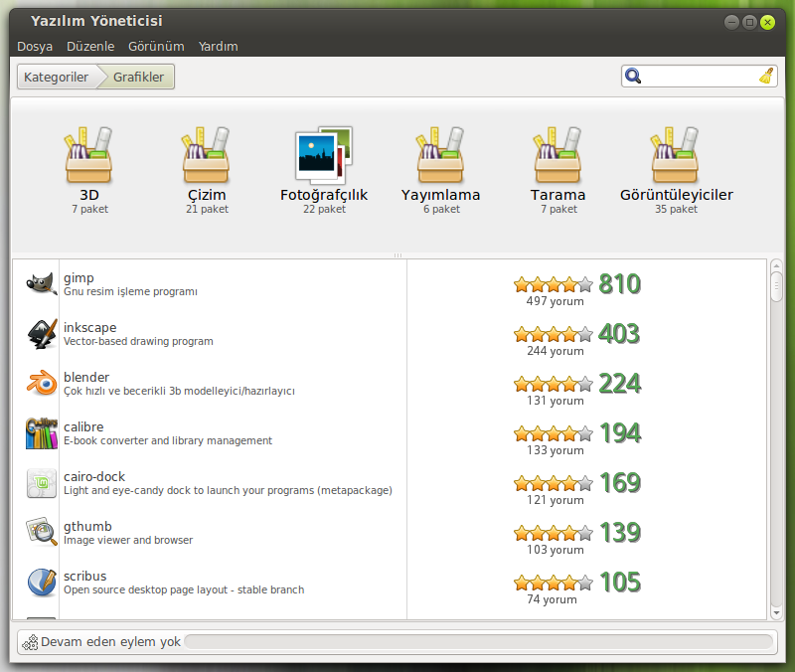Viewport: 795px width, 672px height.
Task: Open the Çizim category icon
Action: pos(207,155)
